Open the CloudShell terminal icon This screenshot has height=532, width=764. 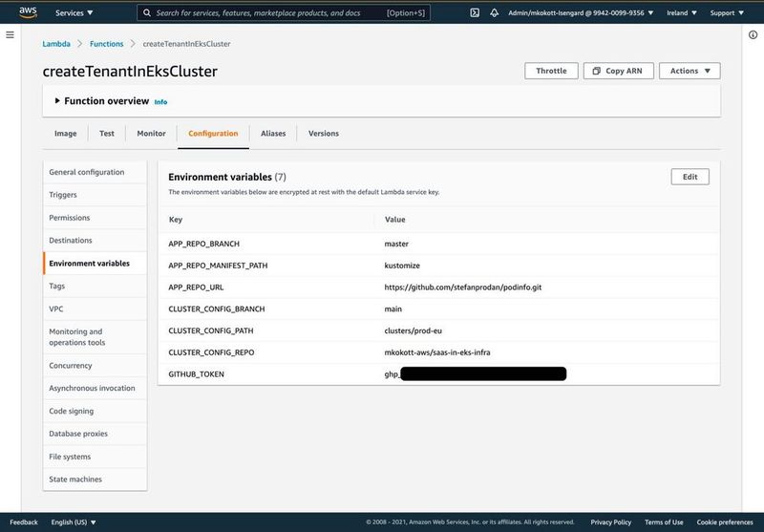pyautogui.click(x=475, y=12)
